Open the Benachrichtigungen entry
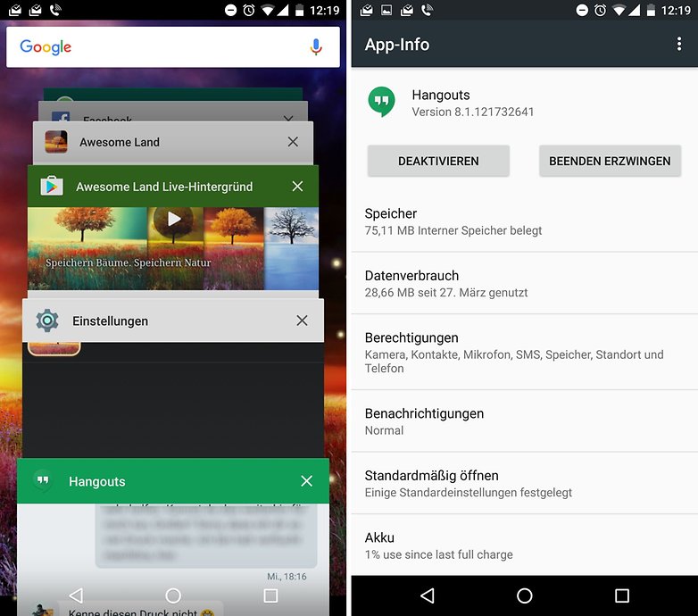Screen dimensions: 698x616 (x=524, y=421)
